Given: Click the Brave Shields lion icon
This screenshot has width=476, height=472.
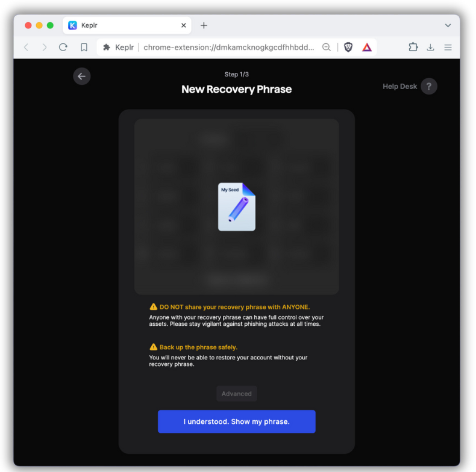Looking at the screenshot, I should pos(348,47).
